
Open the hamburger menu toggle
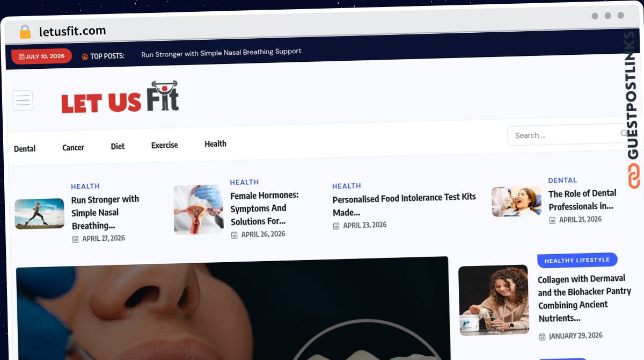[23, 100]
